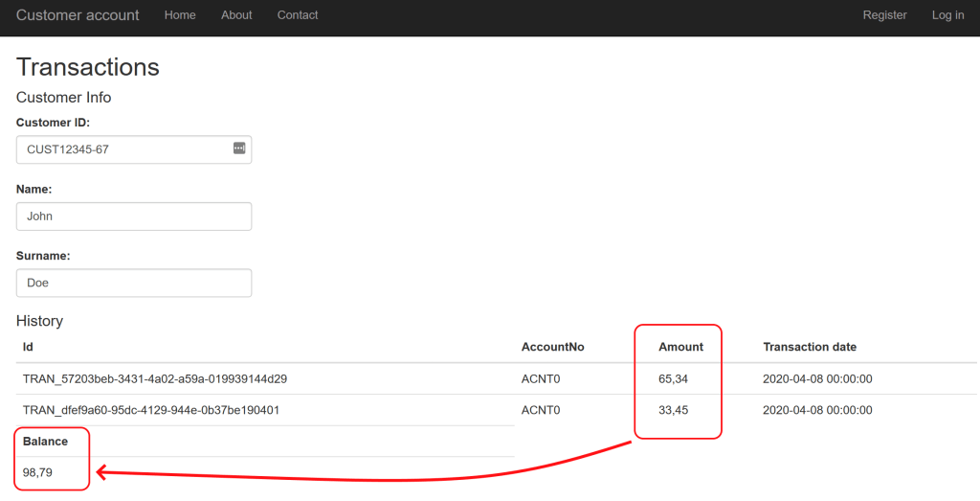Select the balance value 98,79
Screen dimensions: 980x501
click(37, 472)
